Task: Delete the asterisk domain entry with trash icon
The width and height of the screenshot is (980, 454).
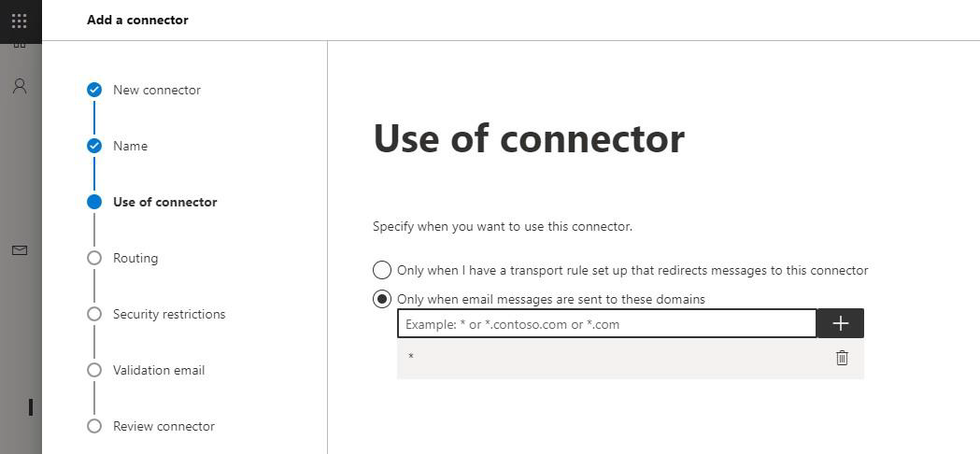Action: pos(842,358)
